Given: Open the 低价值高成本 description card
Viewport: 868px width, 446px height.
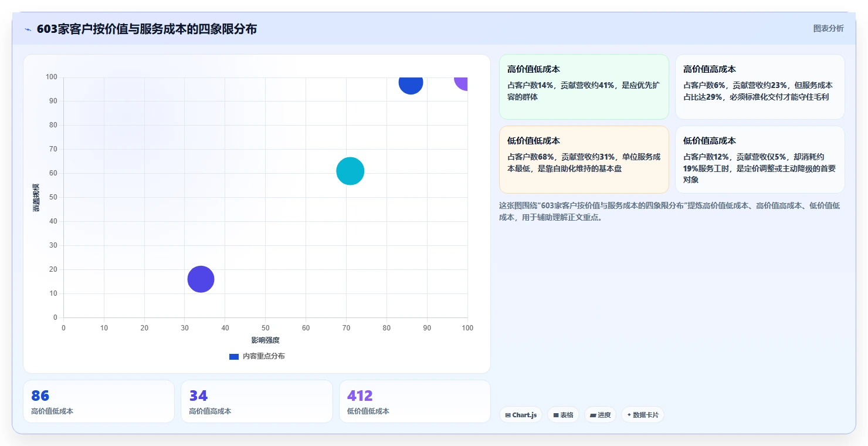Looking at the screenshot, I should tap(760, 160).
